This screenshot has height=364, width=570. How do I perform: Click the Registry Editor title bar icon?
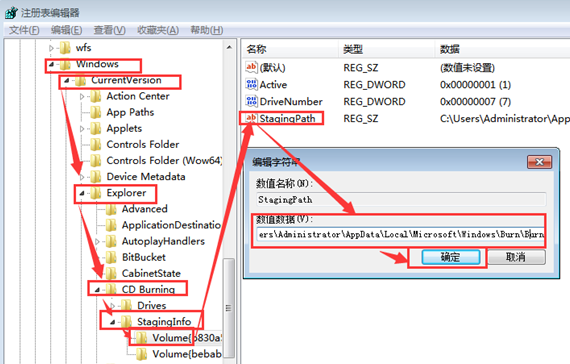coord(11,12)
